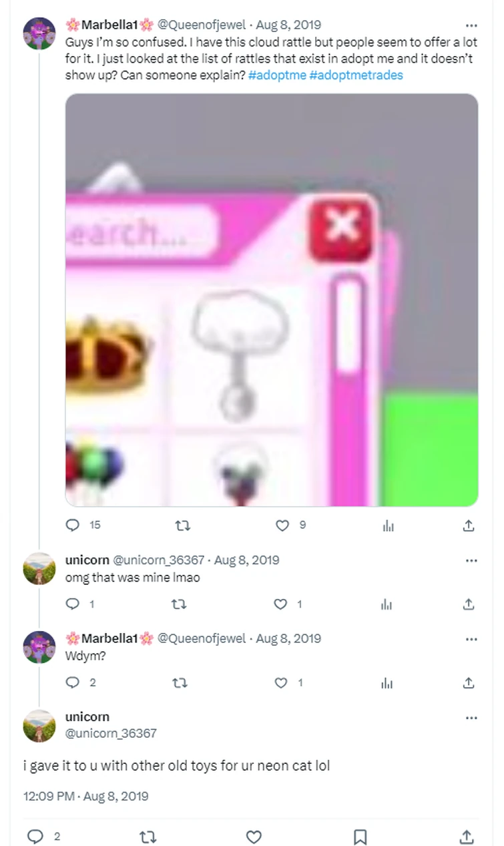Open Marbella1's profile picture on the first tweet
Viewport: 504px width, 846px height.
[x=39, y=33]
